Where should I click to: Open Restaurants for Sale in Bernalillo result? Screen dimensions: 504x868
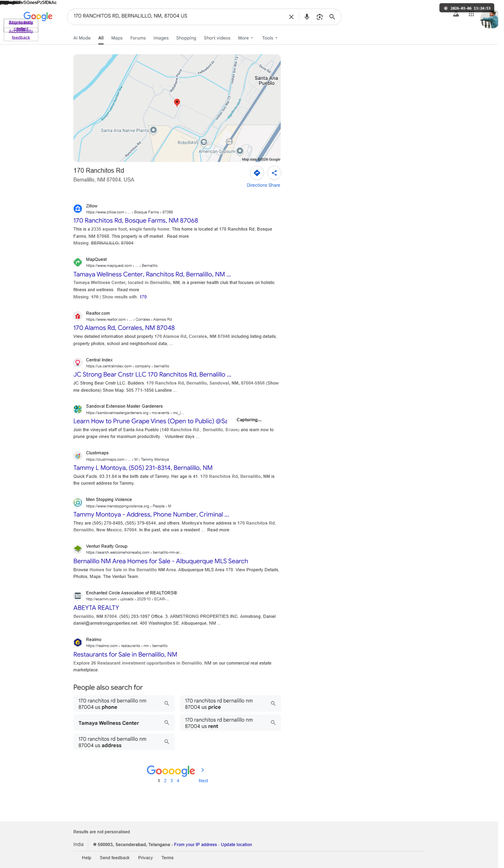tap(125, 655)
